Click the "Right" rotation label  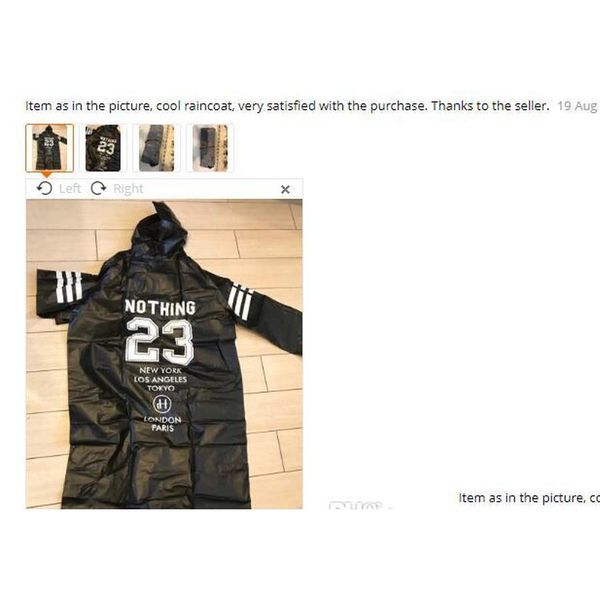coord(128,189)
